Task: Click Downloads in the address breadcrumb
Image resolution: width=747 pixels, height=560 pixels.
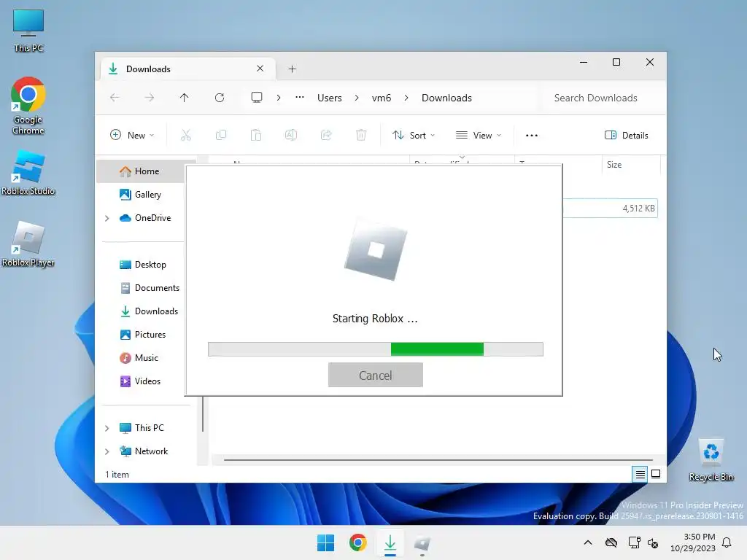Action: click(x=447, y=98)
